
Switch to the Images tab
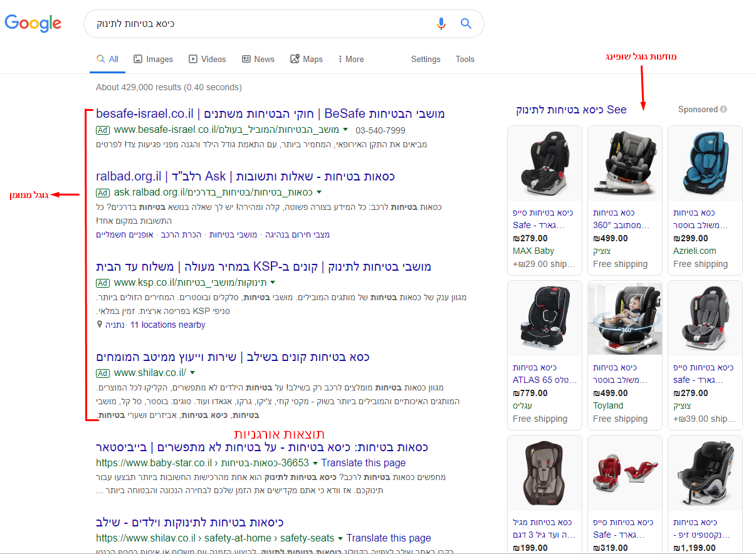(153, 59)
